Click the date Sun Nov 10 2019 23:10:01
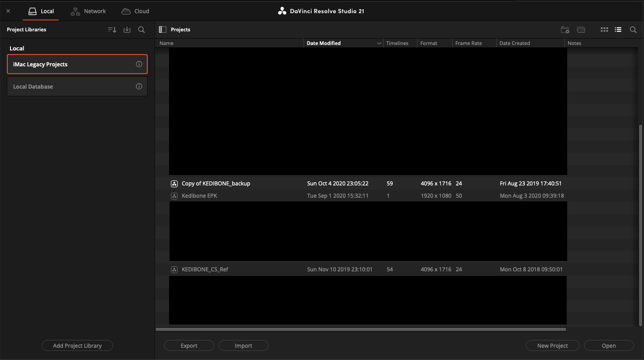644x360 pixels. coord(340,270)
